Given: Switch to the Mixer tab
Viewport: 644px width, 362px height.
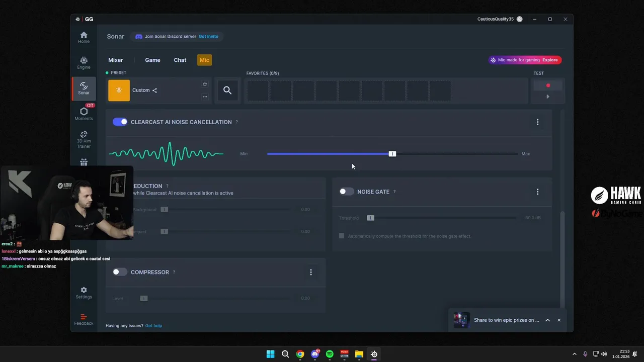Looking at the screenshot, I should point(116,60).
